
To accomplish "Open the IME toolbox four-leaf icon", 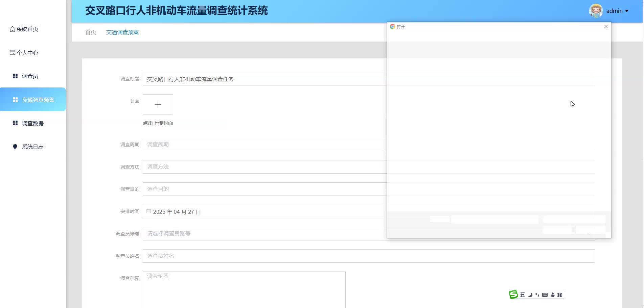I will point(560,295).
